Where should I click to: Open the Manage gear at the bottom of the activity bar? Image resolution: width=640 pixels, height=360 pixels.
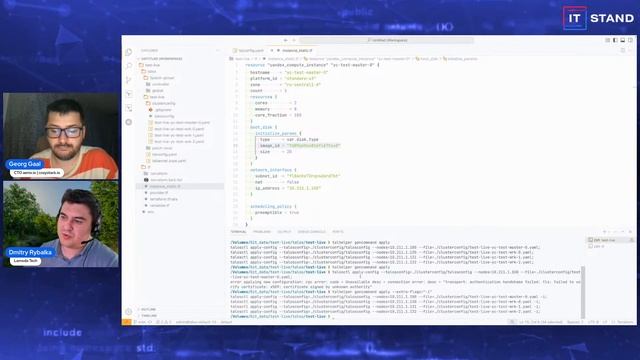click(x=129, y=311)
